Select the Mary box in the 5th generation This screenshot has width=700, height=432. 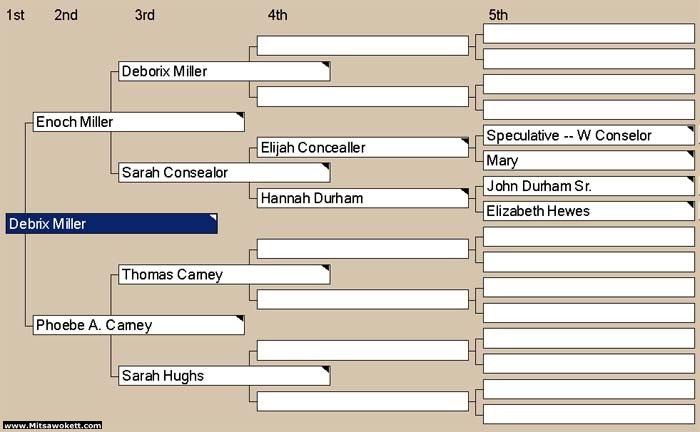coord(589,160)
